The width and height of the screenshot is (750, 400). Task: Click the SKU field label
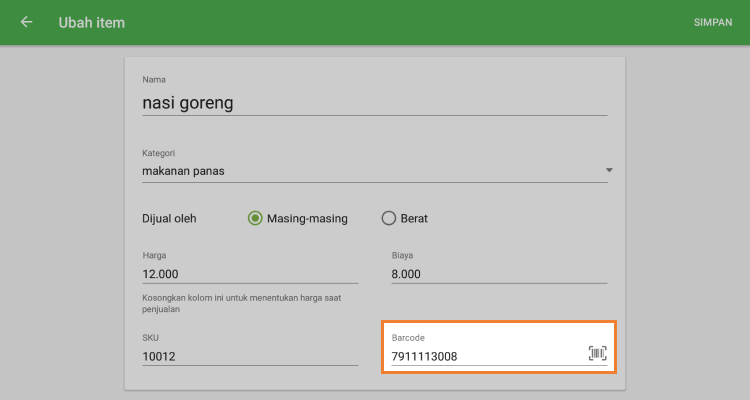tap(151, 338)
